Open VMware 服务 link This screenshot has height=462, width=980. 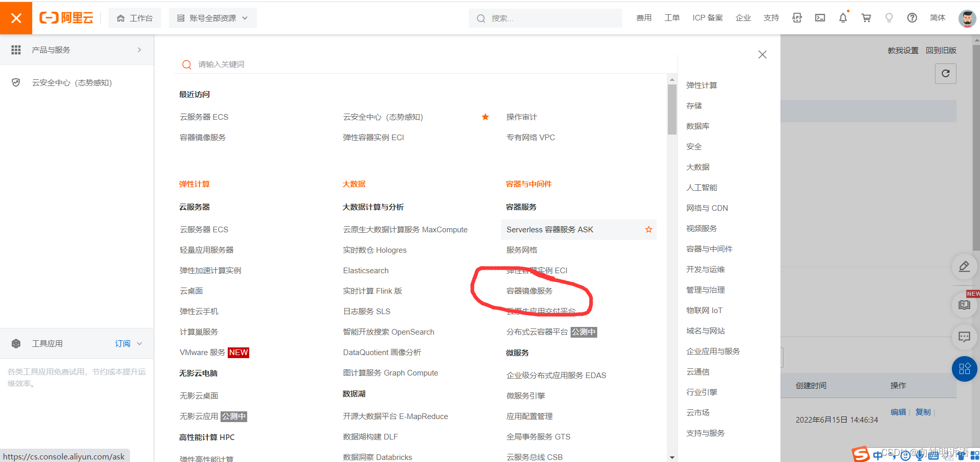(202, 352)
